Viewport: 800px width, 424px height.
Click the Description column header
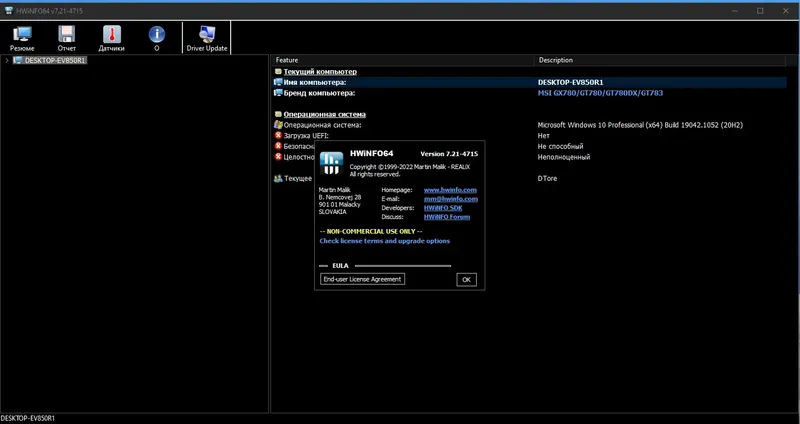pos(660,60)
